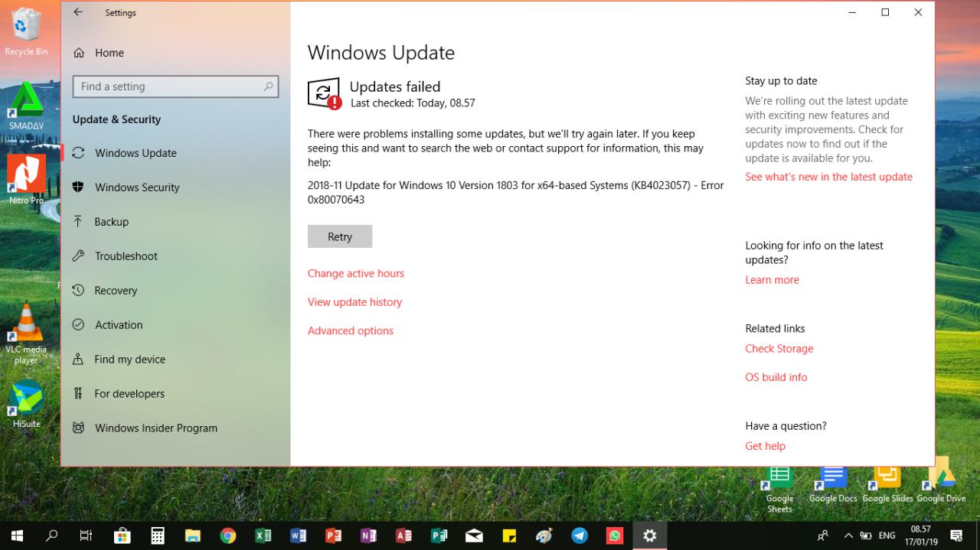Open the Backup settings page
Image resolution: width=980 pixels, height=550 pixels.
click(175, 222)
